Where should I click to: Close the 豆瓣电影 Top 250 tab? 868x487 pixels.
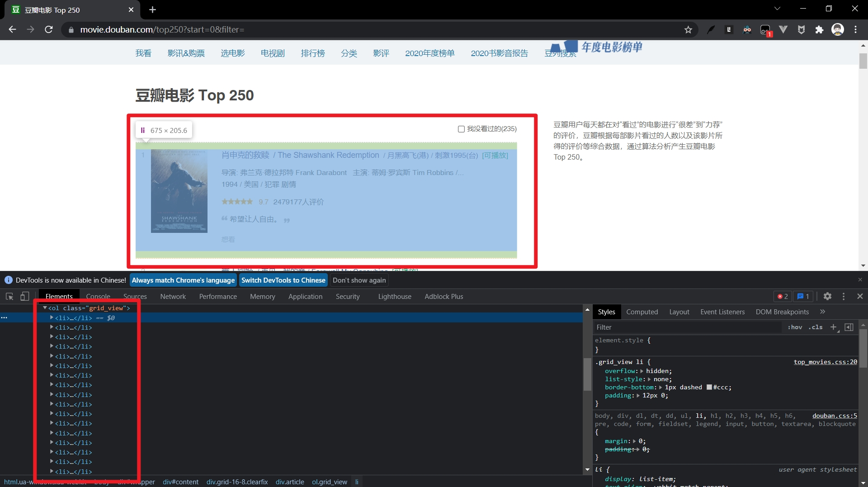click(131, 9)
